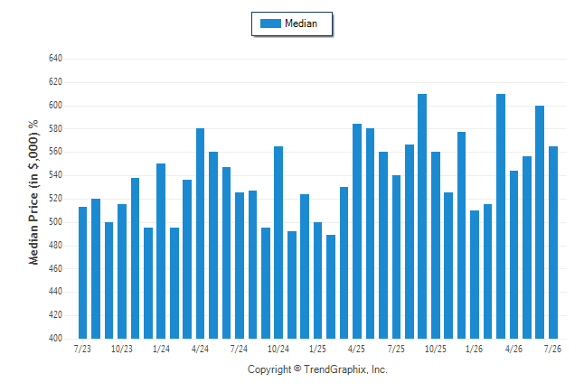Viewport: 584px width, 392px height.
Task: Click the bar above the 10/25 label
Action: tap(436, 245)
